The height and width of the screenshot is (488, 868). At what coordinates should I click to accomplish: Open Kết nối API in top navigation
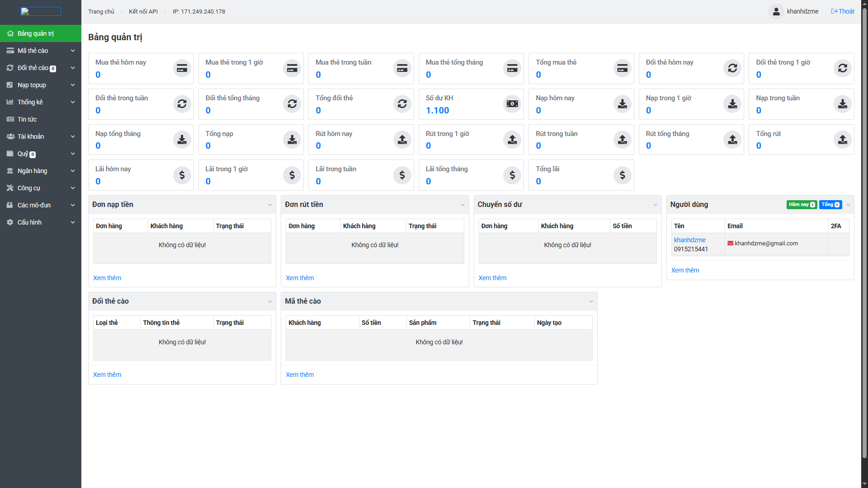pyautogui.click(x=143, y=11)
